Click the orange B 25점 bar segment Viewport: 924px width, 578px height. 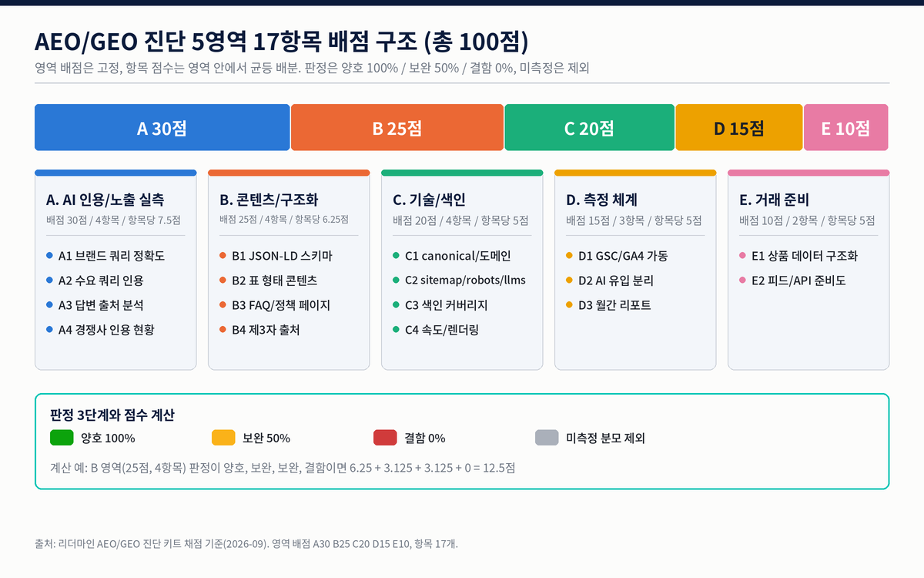(x=397, y=127)
